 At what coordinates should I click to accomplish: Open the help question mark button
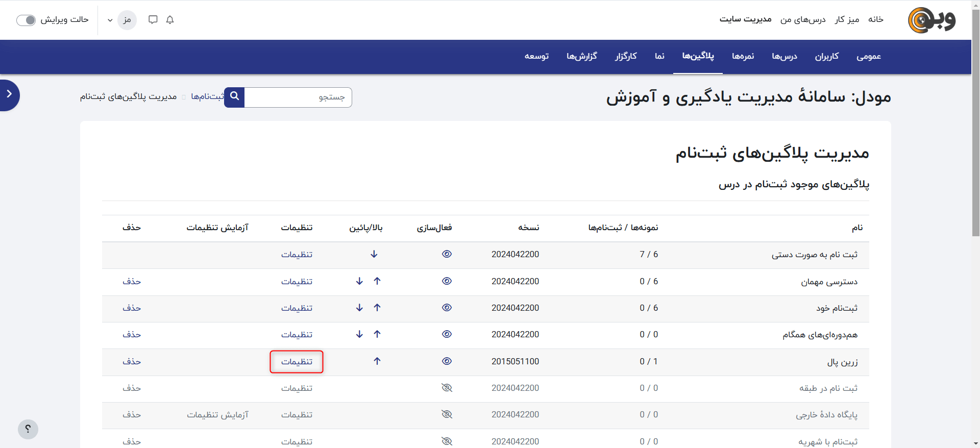[x=28, y=429]
